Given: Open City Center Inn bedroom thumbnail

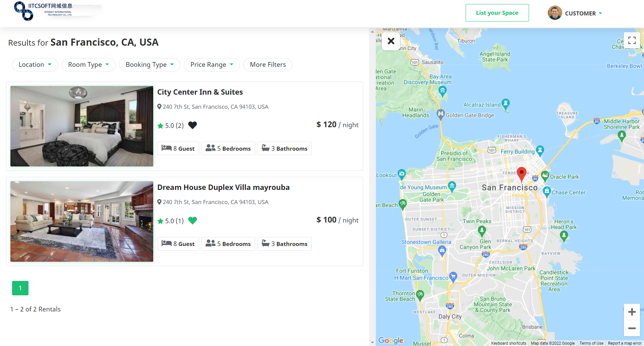Looking at the screenshot, I should 82,126.
